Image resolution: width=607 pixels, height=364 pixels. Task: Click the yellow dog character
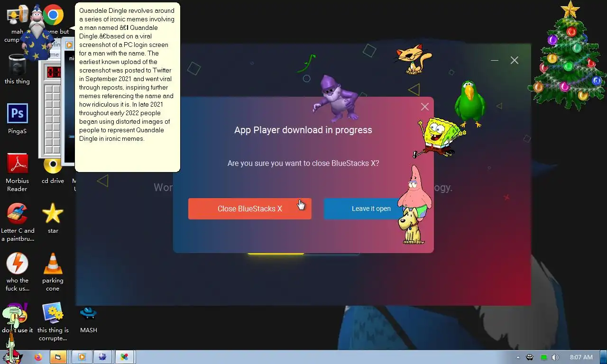(411, 227)
